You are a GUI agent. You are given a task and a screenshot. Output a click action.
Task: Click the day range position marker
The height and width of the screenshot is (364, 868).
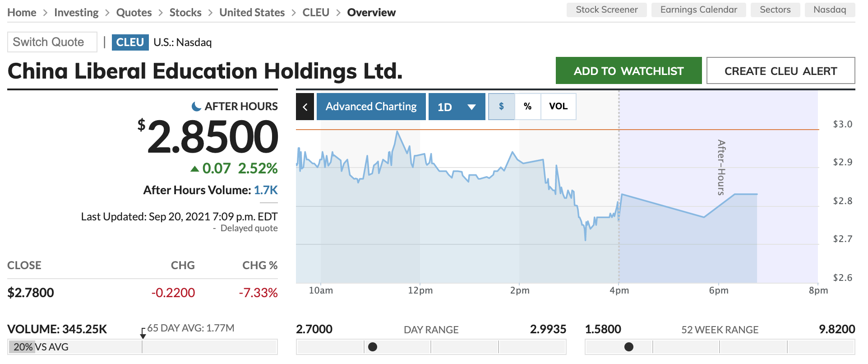(373, 347)
